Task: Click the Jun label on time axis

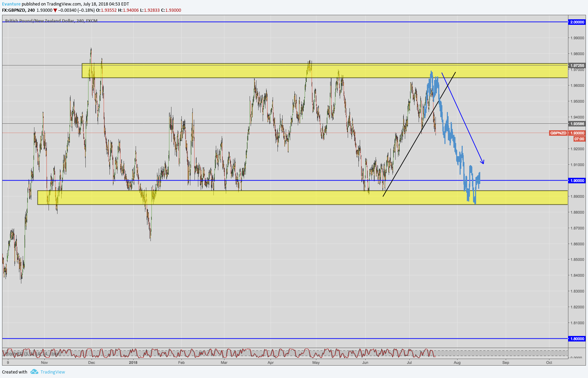Action: [x=365, y=362]
